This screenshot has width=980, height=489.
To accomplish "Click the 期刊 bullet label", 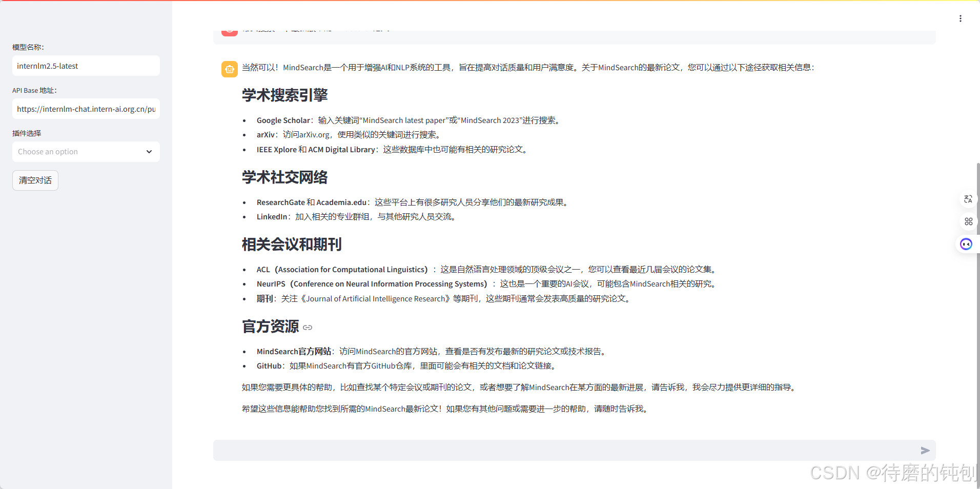I will click(x=264, y=299).
